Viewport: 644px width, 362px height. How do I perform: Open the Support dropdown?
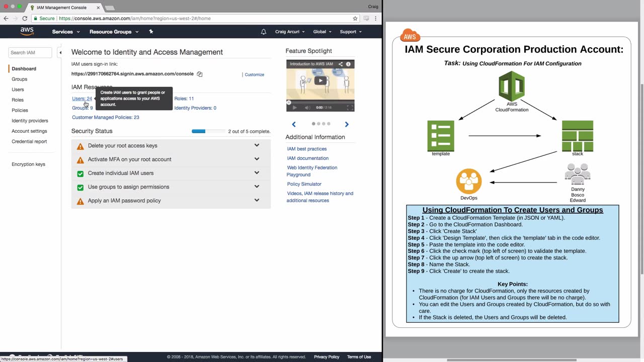point(351,32)
